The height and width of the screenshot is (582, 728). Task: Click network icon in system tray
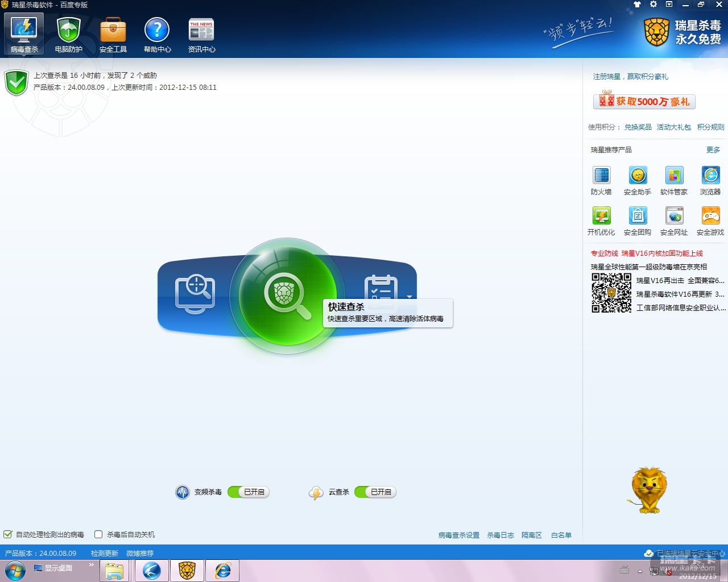point(654,571)
